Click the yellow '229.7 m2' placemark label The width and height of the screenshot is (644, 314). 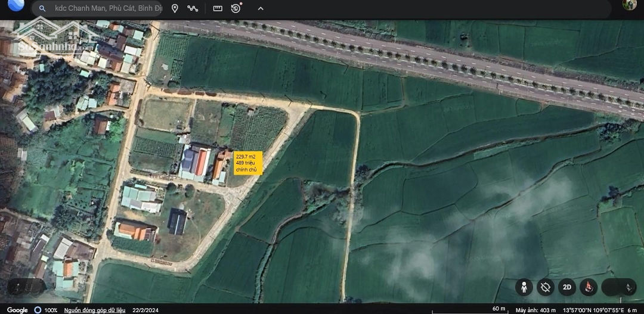point(247,163)
